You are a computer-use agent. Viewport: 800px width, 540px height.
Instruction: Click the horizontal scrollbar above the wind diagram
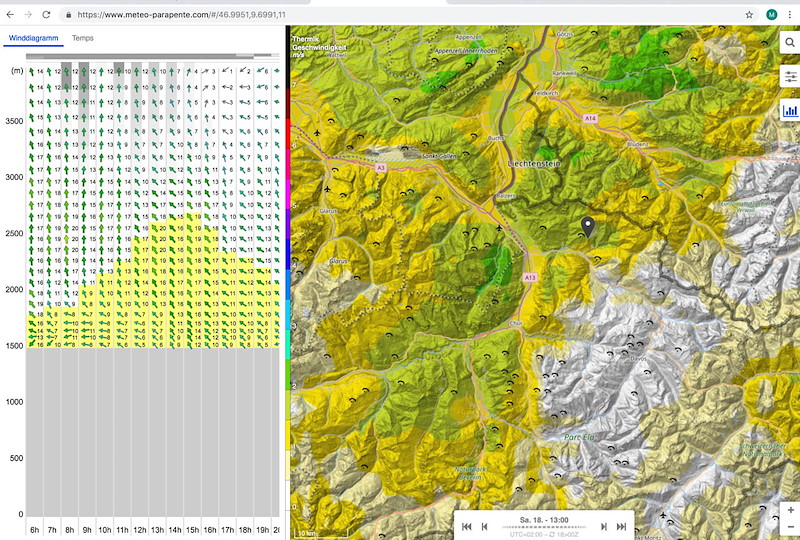[153, 56]
